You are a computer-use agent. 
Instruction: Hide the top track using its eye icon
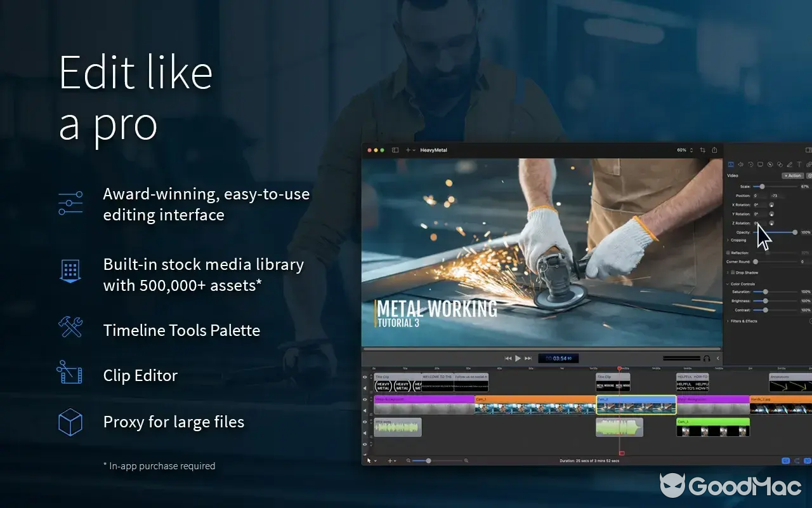(x=365, y=377)
